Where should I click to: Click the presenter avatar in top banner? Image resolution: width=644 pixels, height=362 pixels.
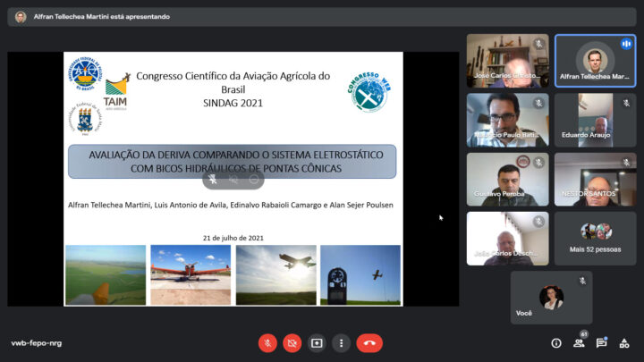(21, 17)
